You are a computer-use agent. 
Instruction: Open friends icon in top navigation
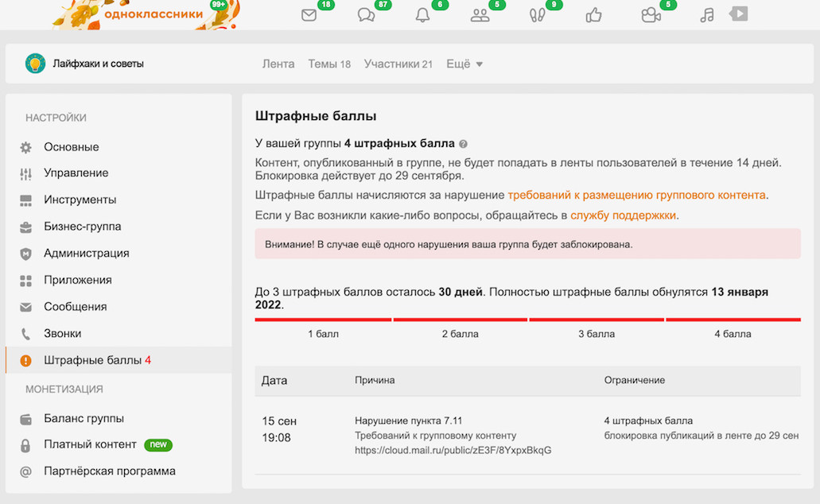[480, 15]
